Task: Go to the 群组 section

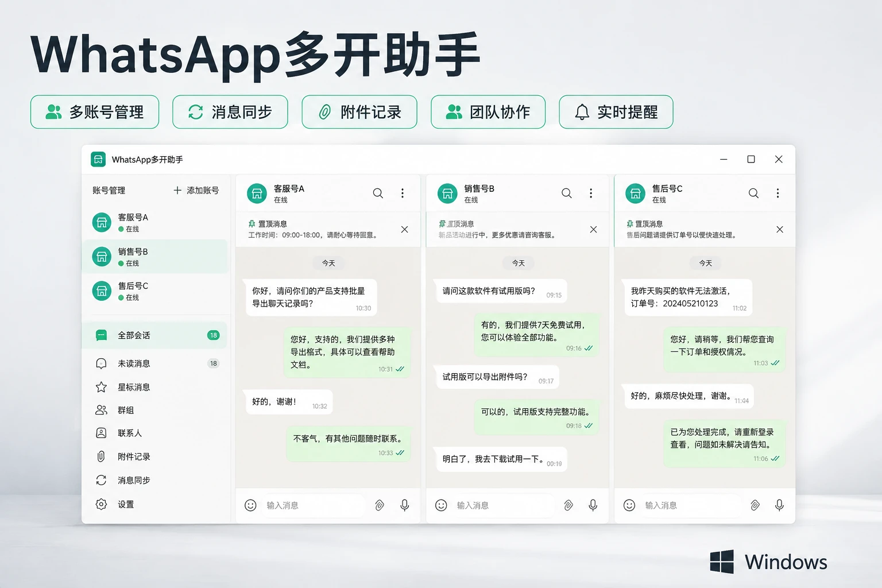Action: click(155, 410)
